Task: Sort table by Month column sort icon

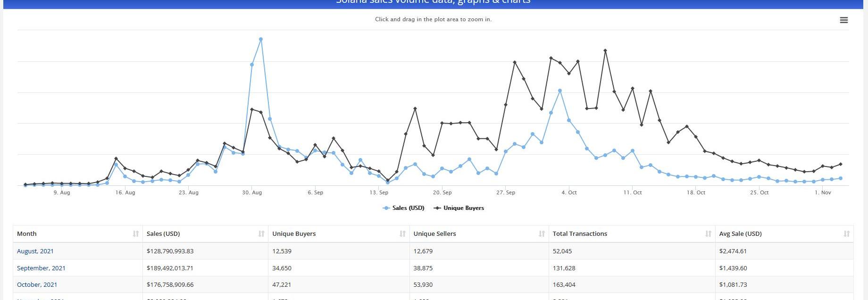Action: pos(136,234)
